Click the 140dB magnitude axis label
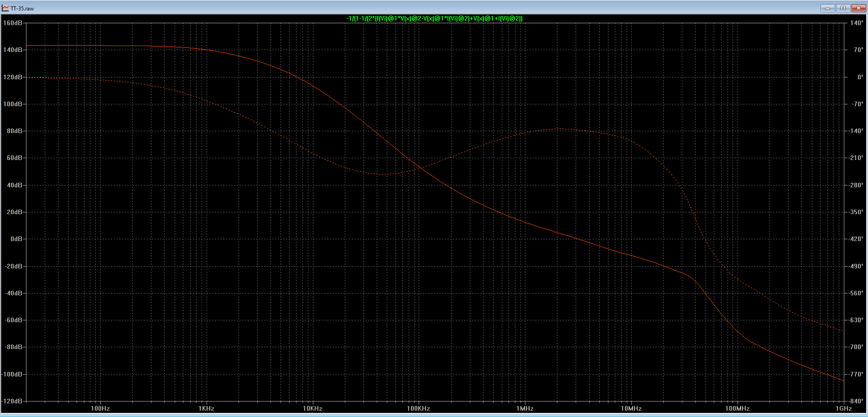This screenshot has height=417, width=868. click(x=12, y=50)
